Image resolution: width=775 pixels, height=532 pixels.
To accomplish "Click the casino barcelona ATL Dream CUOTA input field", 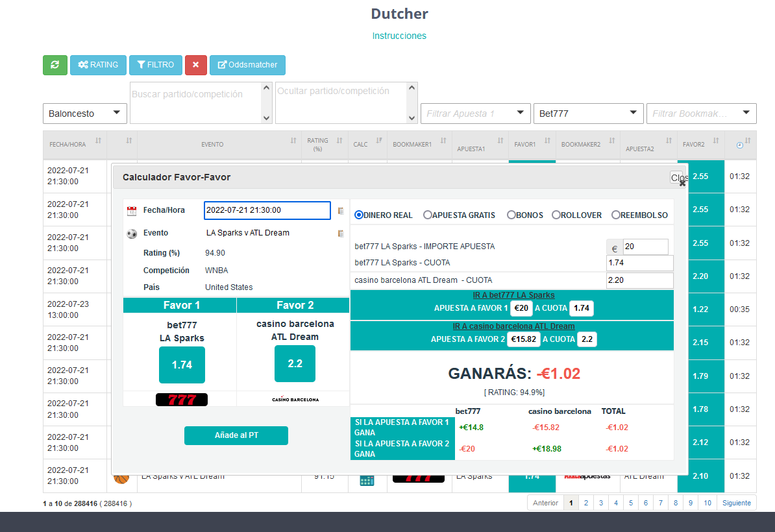I will pos(639,280).
